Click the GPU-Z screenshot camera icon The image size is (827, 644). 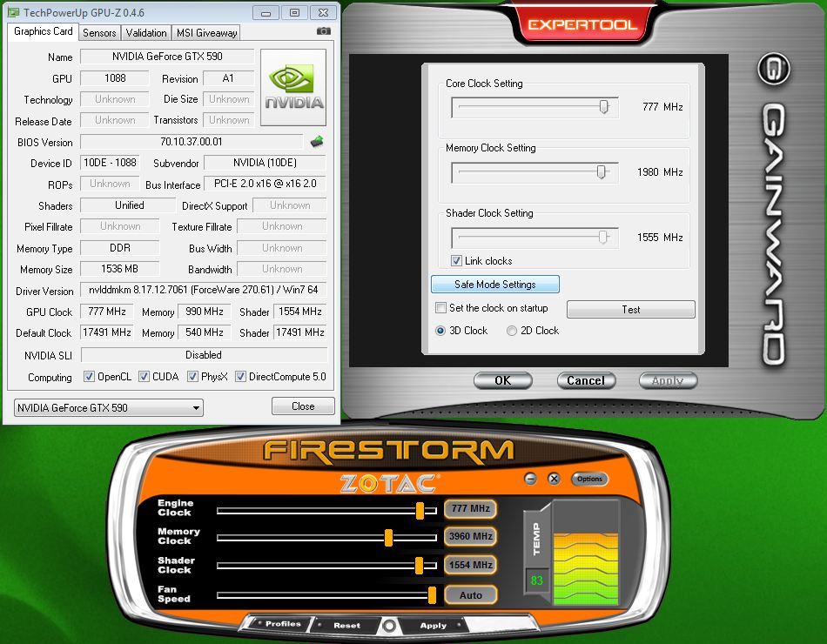323,31
